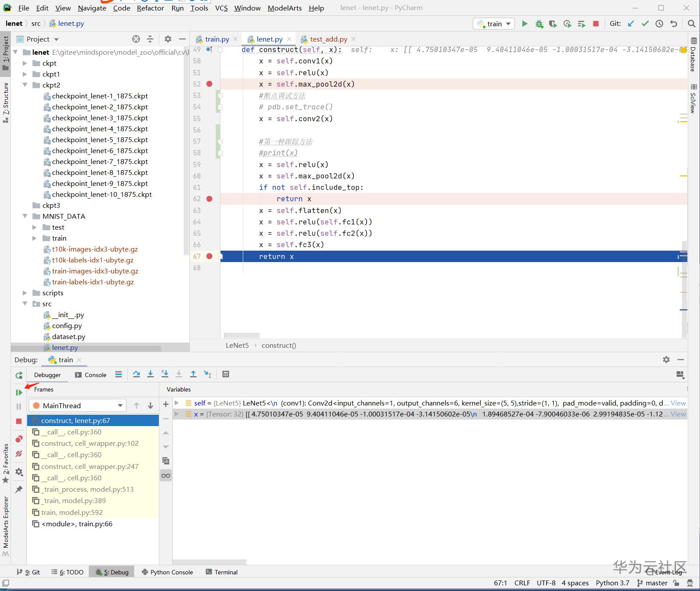Image resolution: width=700 pixels, height=591 pixels.
Task: Toggle the breakpoint on line 52
Action: pos(210,84)
